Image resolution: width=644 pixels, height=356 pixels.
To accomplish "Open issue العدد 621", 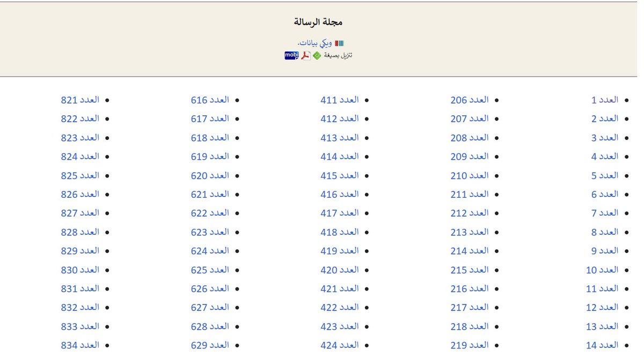I will [210, 194].
